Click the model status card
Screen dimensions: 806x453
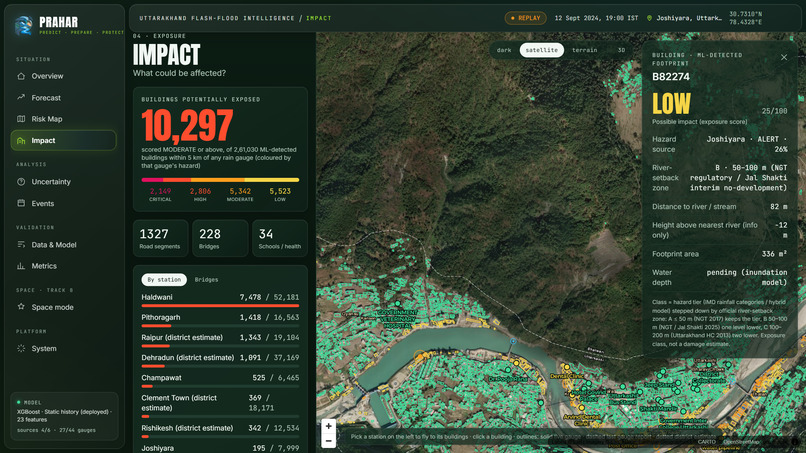[64, 416]
